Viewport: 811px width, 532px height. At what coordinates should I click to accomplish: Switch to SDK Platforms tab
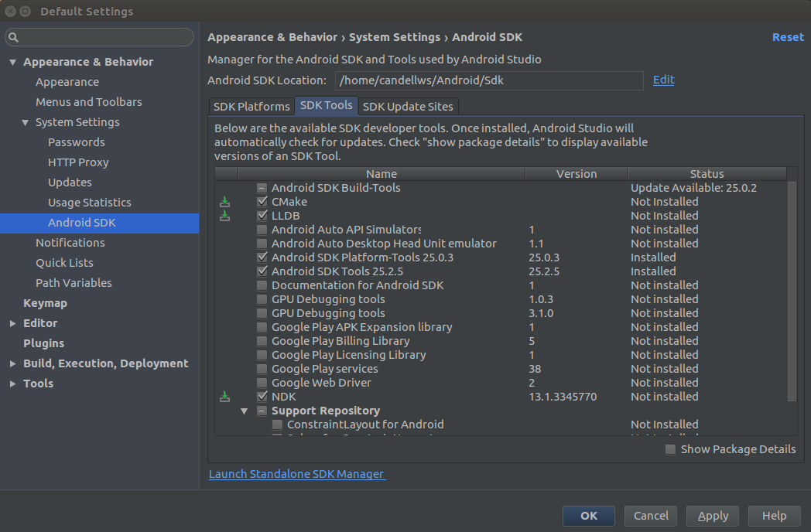click(x=252, y=107)
